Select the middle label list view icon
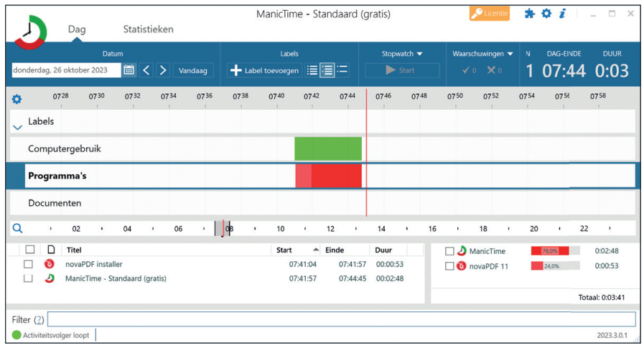 pyautogui.click(x=327, y=70)
